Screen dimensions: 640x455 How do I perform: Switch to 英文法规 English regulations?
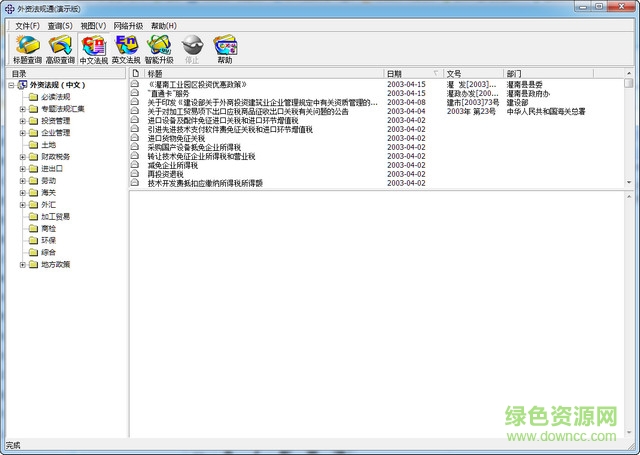pyautogui.click(x=126, y=49)
